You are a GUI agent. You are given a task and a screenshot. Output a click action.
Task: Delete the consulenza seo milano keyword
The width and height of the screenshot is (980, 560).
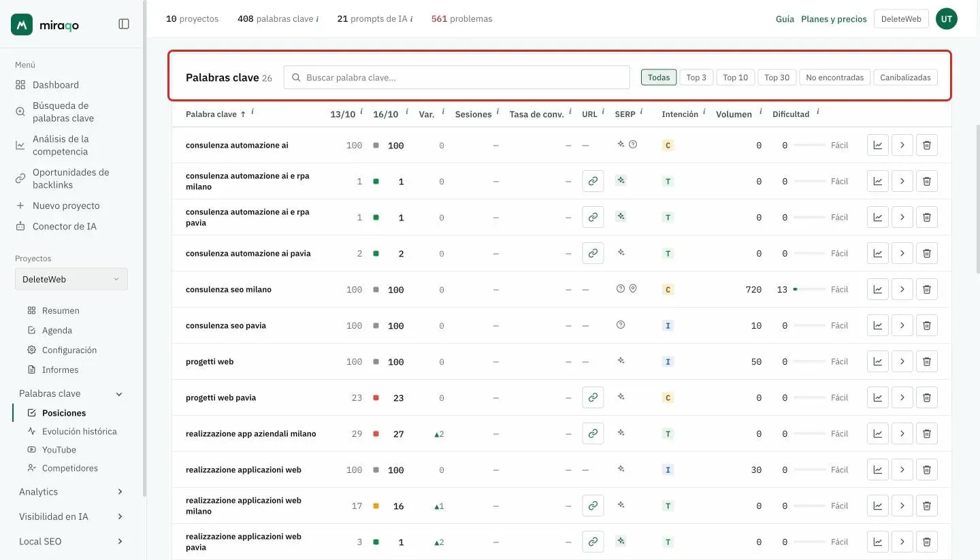click(x=927, y=289)
